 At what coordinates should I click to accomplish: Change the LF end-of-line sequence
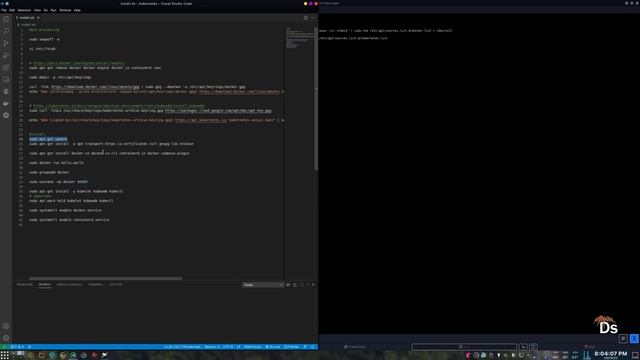[x=238, y=347]
